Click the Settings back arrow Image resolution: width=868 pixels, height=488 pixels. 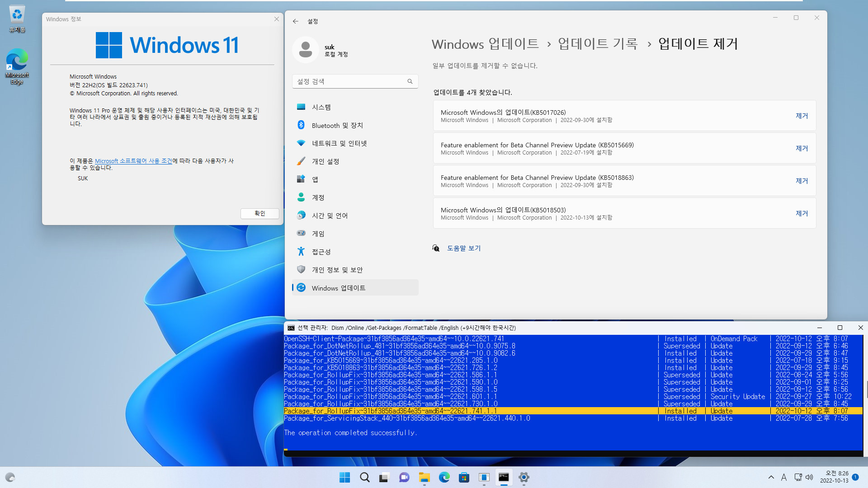point(295,21)
